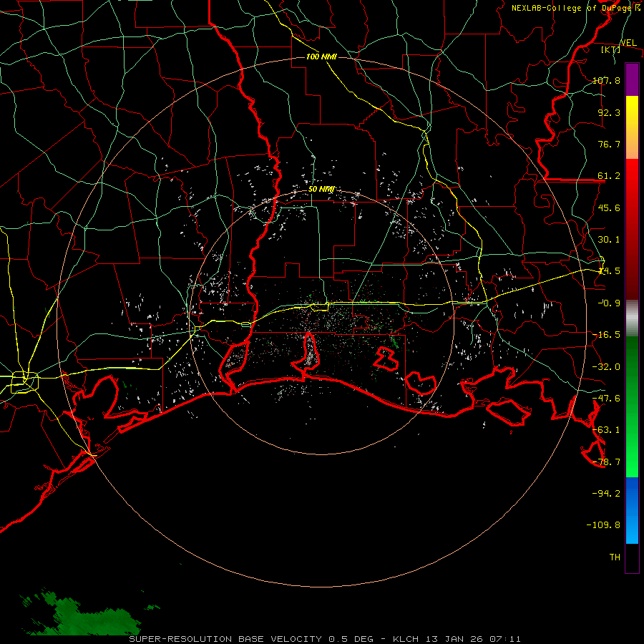Image resolution: width=644 pixels, height=644 pixels.
Task: Click the 50 NMI range ring label
Action: click(x=321, y=189)
